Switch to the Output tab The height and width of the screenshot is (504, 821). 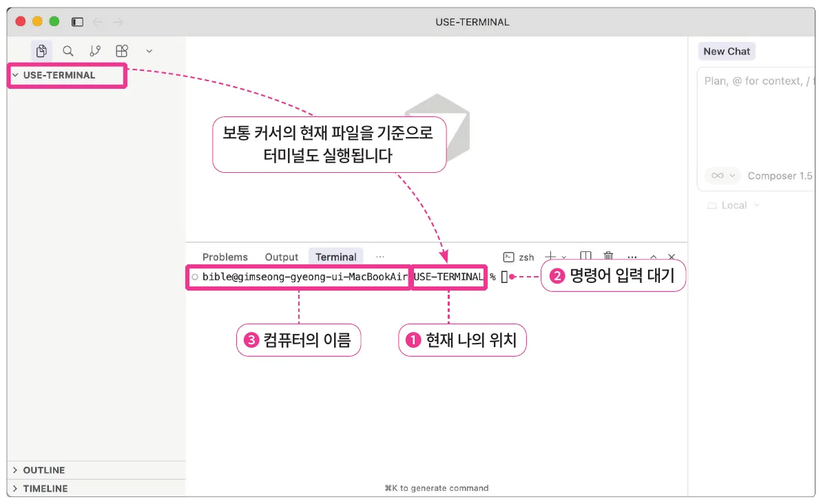click(x=282, y=257)
